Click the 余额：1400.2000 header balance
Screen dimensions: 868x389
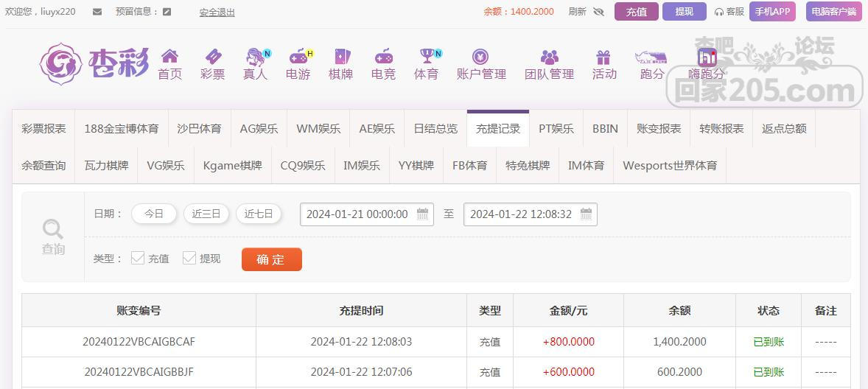519,12
